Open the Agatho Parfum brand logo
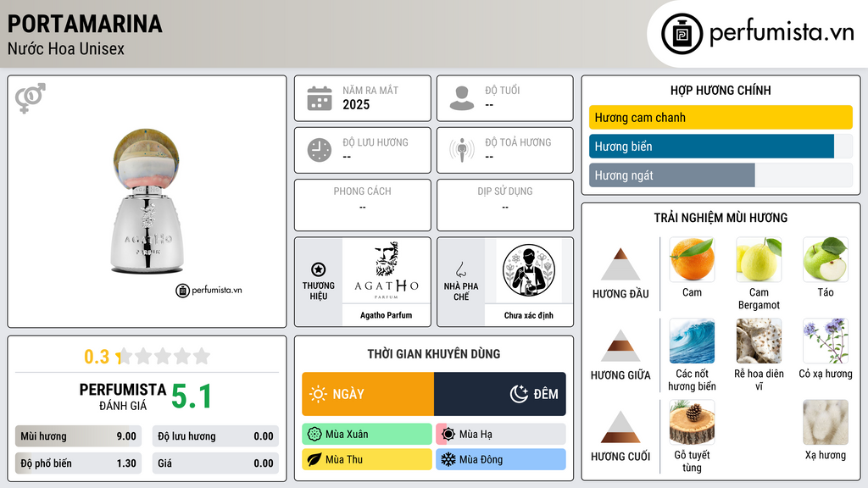The image size is (868, 488). 387,270
